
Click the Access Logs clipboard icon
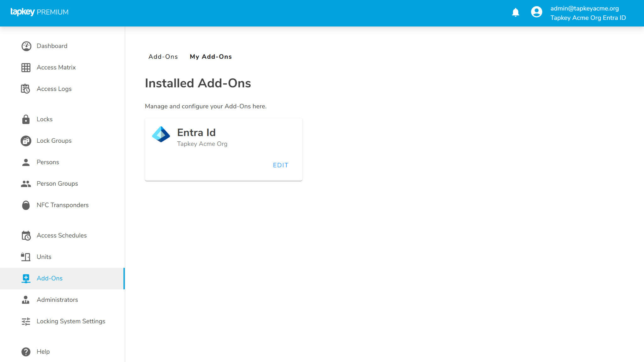[x=25, y=89]
